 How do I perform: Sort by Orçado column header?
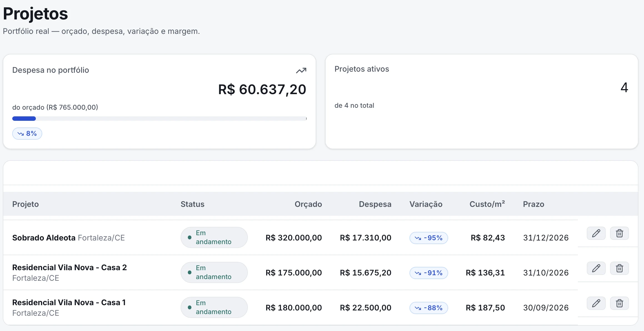coord(308,204)
